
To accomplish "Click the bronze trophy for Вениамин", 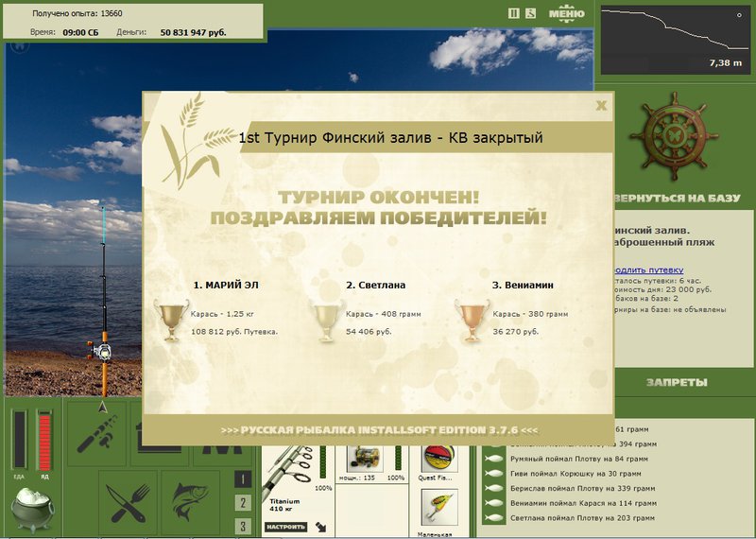I will coord(472,321).
